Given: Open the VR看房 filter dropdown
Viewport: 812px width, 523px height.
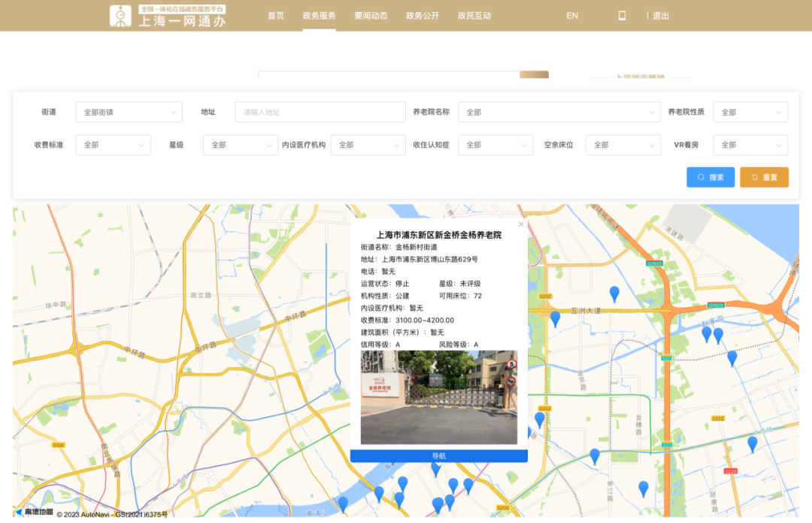Looking at the screenshot, I should pyautogui.click(x=750, y=144).
